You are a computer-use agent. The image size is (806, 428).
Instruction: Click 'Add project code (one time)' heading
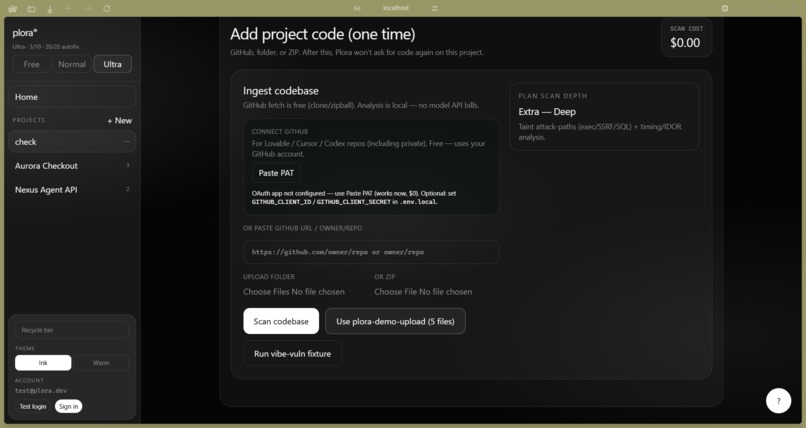click(322, 34)
